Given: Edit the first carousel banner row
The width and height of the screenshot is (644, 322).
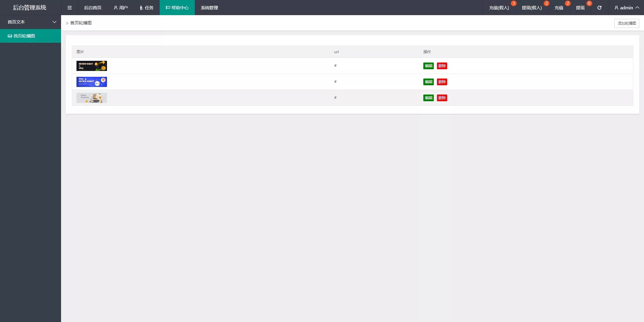Looking at the screenshot, I should point(428,66).
